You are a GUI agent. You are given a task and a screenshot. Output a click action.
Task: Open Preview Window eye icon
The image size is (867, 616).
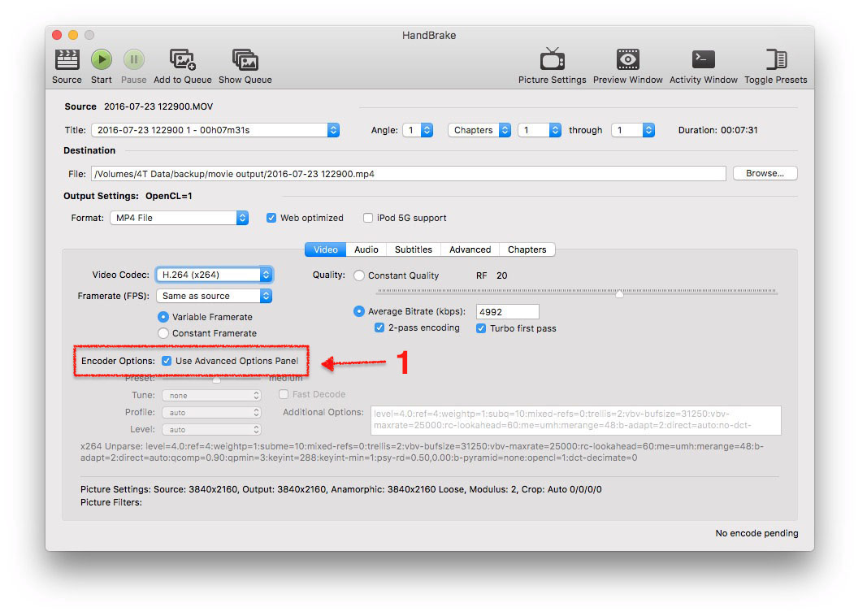627,59
